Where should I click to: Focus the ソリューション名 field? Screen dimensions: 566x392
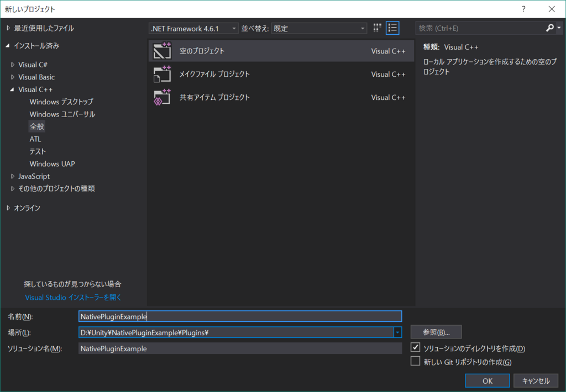(240, 348)
